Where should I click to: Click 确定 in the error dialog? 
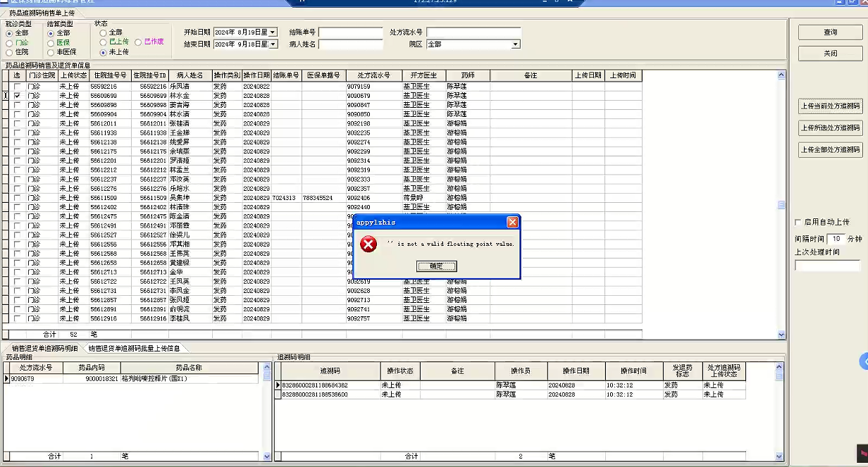[437, 266]
